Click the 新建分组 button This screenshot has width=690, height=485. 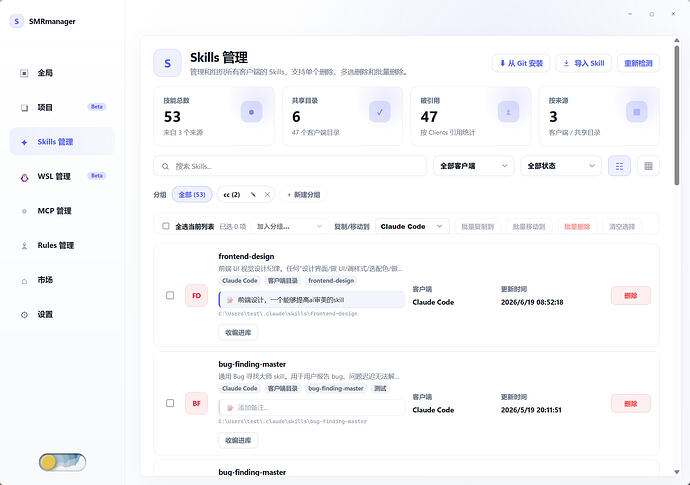(304, 195)
